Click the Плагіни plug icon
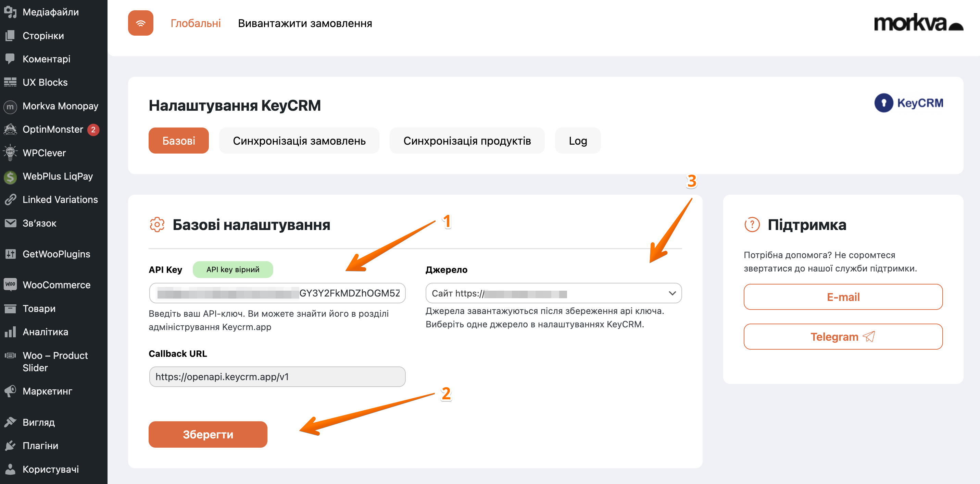Image resolution: width=980 pixels, height=484 pixels. [10, 446]
